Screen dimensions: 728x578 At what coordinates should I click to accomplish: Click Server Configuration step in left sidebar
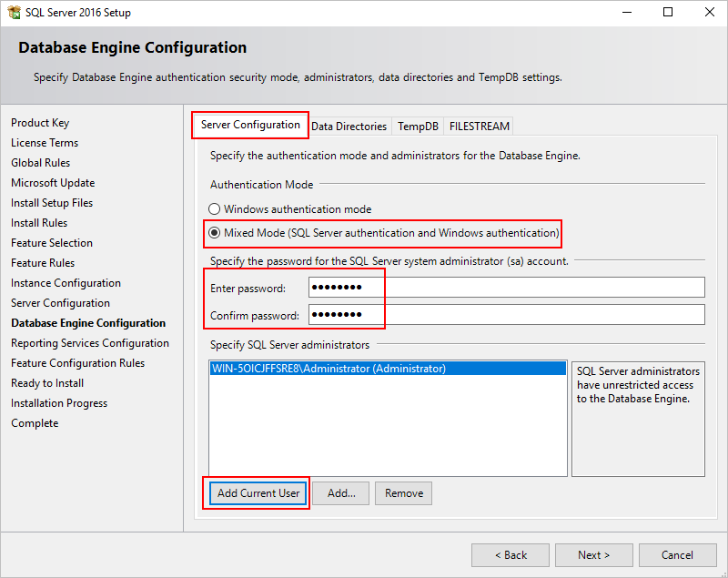(60, 303)
